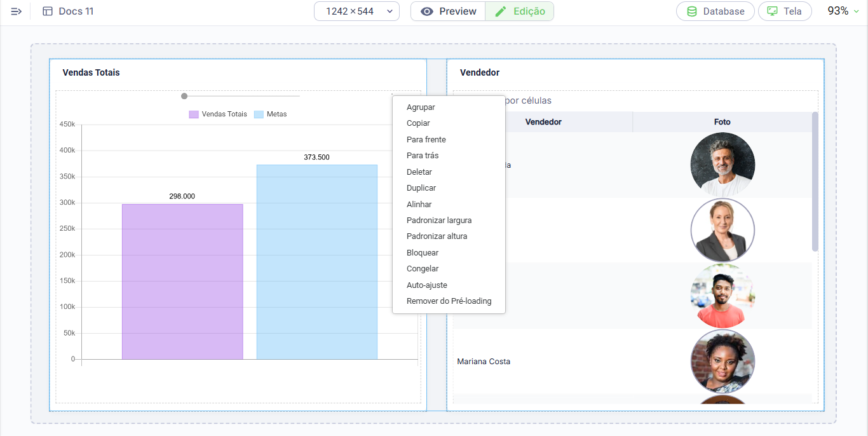The width and height of the screenshot is (868, 436).
Task: Click the Mariana Costa cell
Action: pyautogui.click(x=543, y=362)
